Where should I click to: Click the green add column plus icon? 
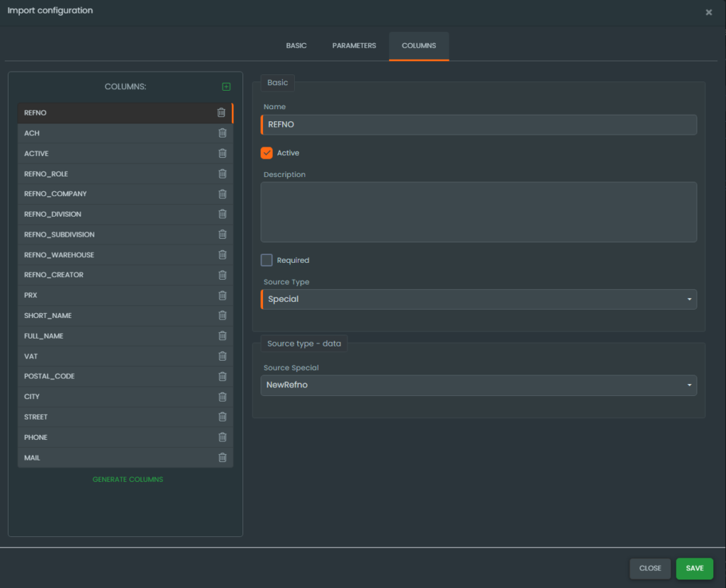[x=226, y=86]
